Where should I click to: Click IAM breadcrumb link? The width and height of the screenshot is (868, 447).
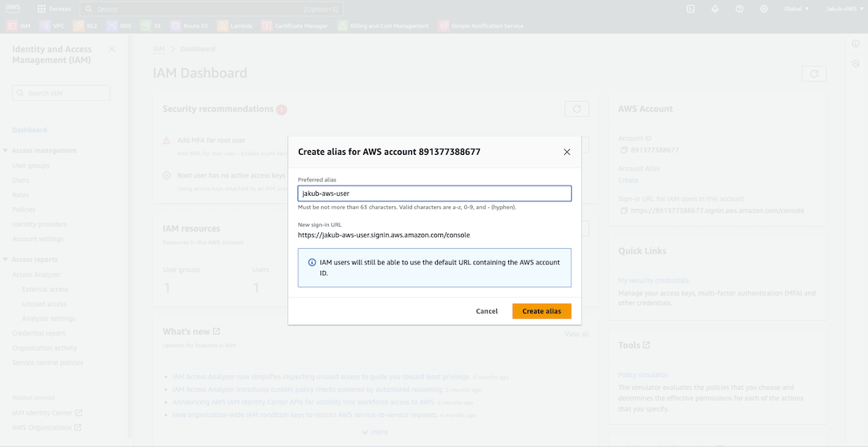[x=159, y=49]
